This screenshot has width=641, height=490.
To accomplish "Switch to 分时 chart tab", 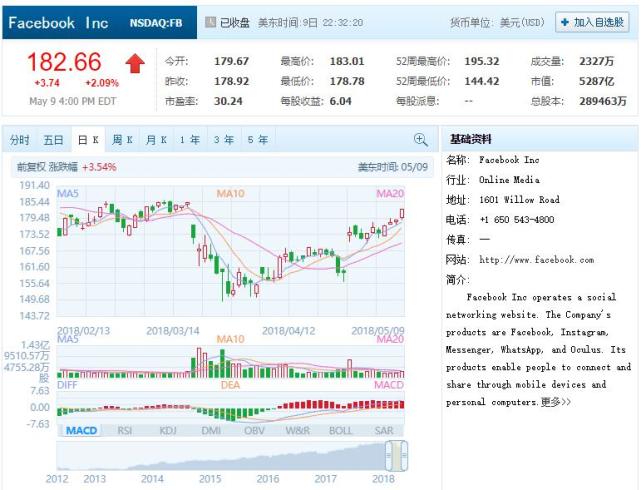I will coord(20,140).
